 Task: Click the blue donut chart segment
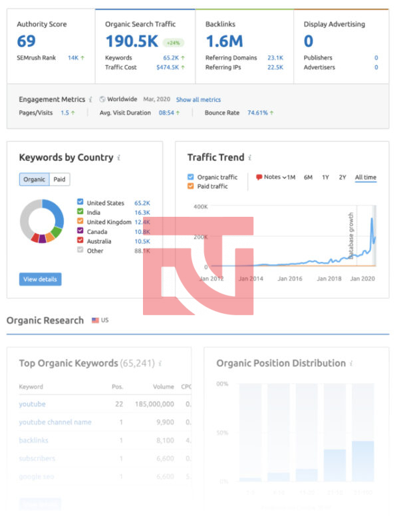(56, 213)
